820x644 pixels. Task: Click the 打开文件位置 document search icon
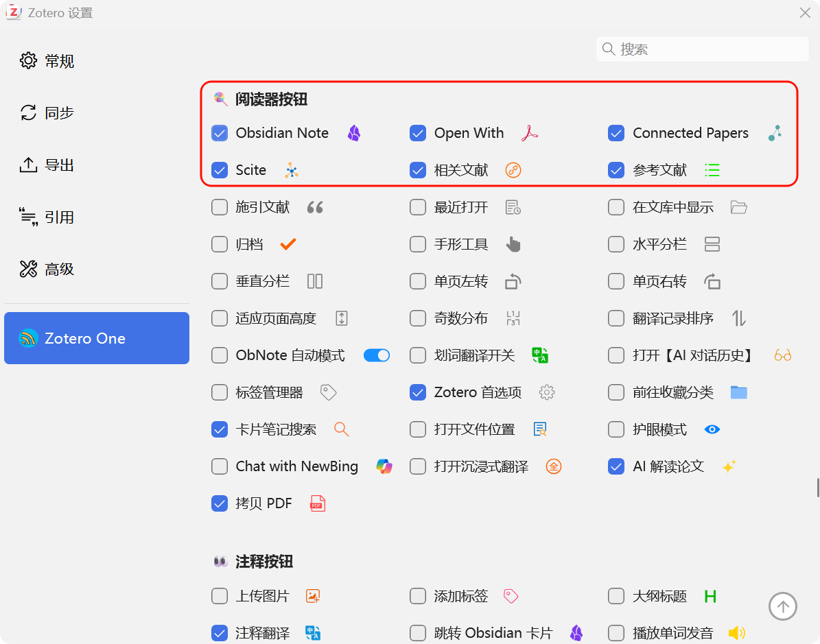pyautogui.click(x=540, y=429)
